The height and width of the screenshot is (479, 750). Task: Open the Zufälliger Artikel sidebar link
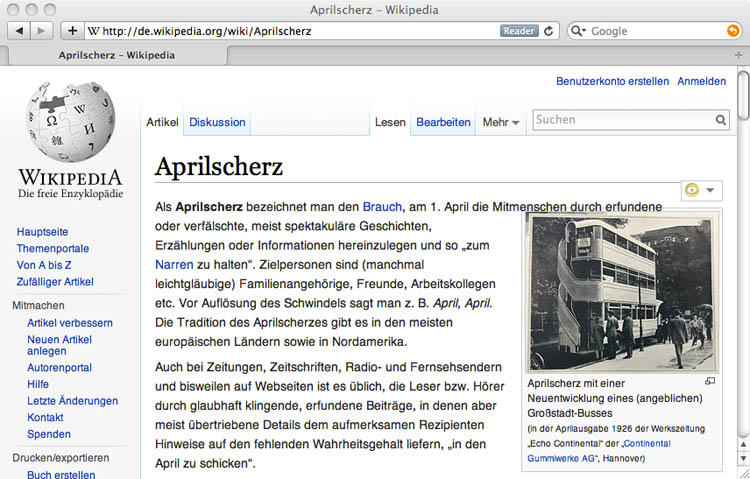[x=55, y=282]
